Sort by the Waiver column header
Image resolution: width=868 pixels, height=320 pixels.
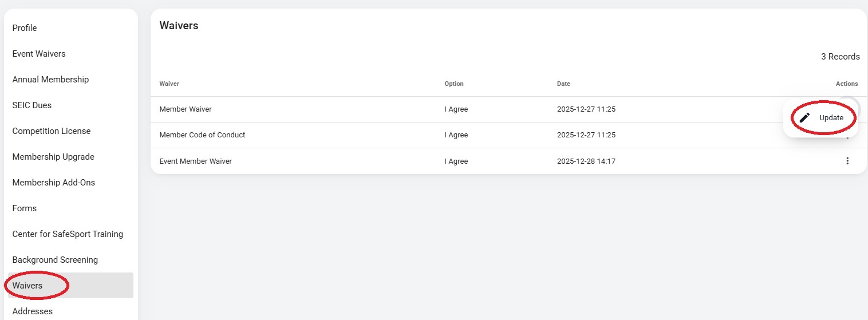click(x=169, y=84)
